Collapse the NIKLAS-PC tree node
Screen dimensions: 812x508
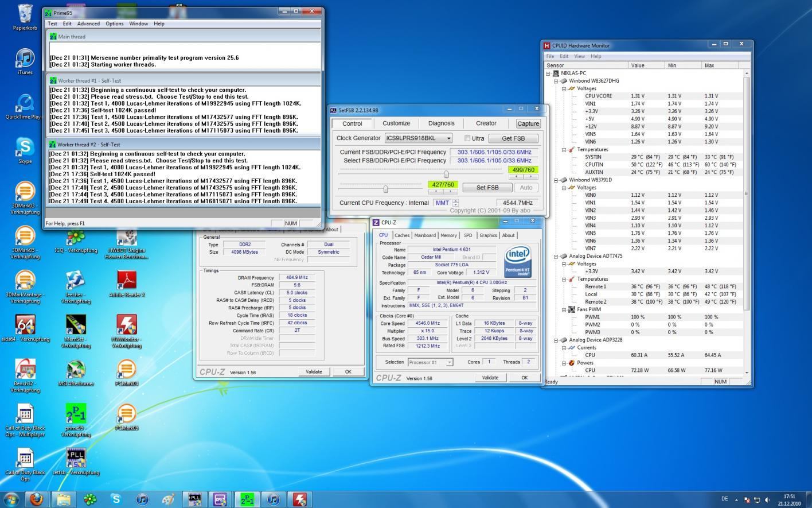click(x=548, y=73)
